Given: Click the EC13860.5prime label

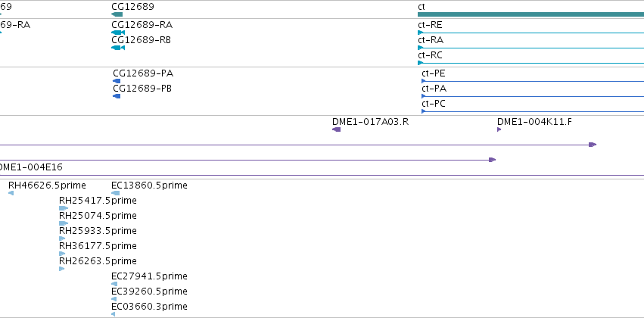Looking at the screenshot, I should point(149,185).
